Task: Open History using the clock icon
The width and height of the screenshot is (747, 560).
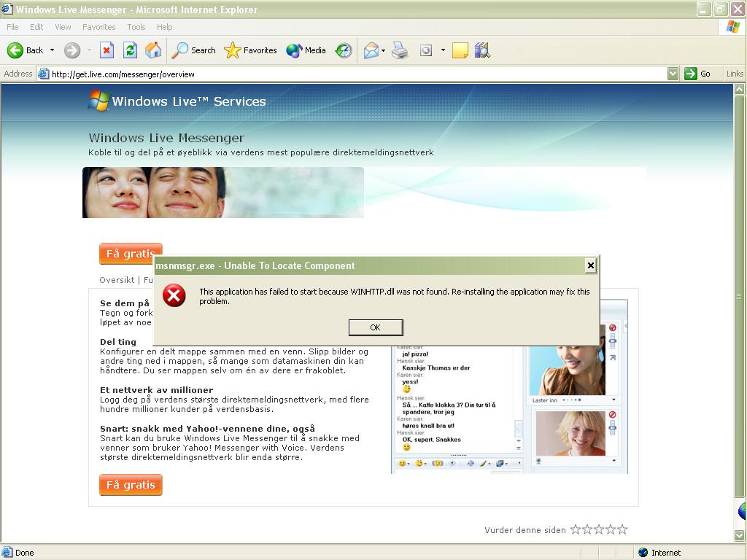Action: tap(344, 50)
